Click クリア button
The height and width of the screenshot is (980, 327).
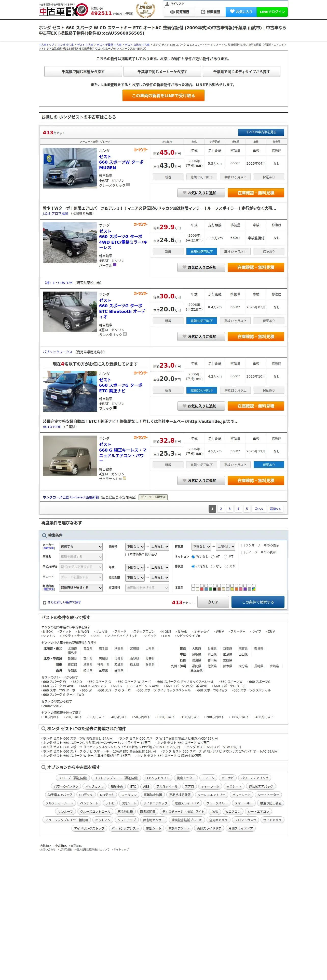[x=213, y=602]
